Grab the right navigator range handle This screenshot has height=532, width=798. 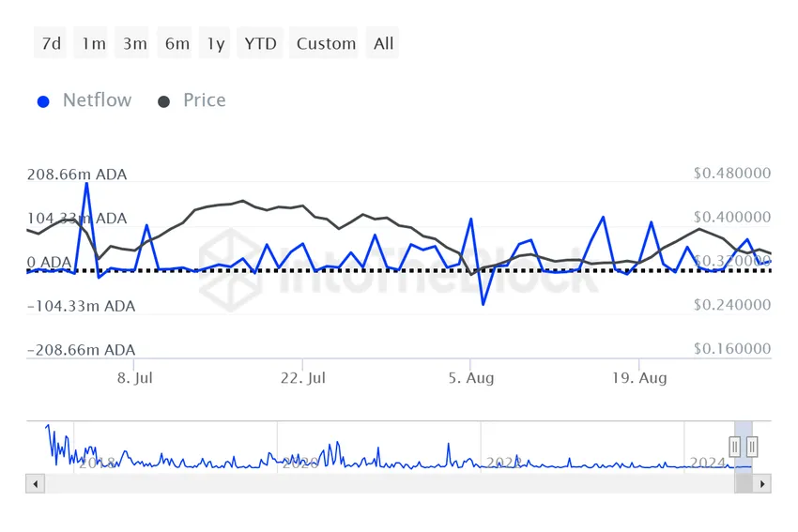click(752, 446)
